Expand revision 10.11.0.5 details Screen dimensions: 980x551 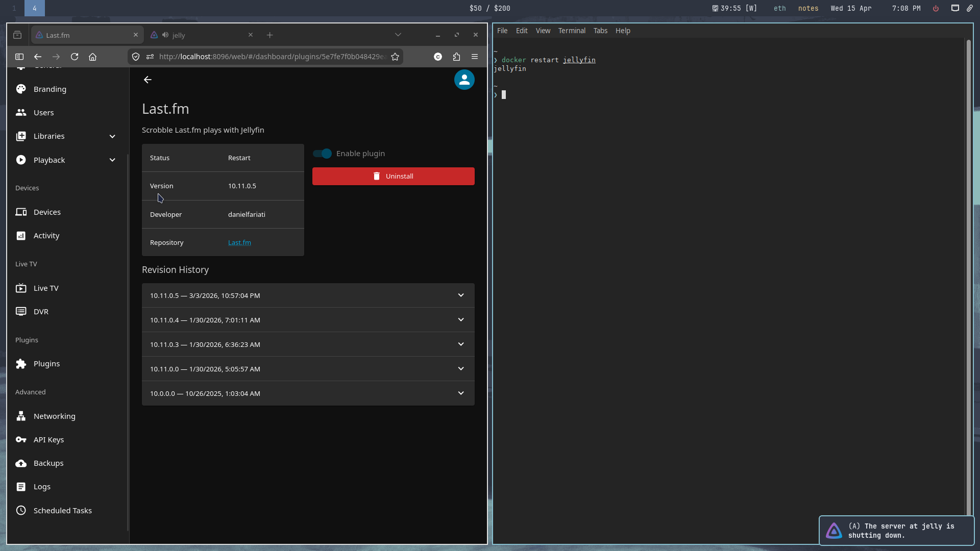[308, 295]
